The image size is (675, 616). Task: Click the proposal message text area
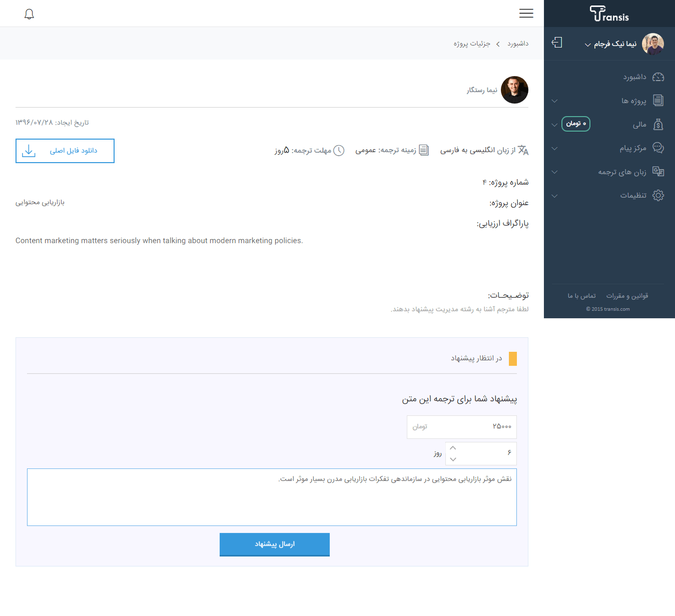pos(272,497)
